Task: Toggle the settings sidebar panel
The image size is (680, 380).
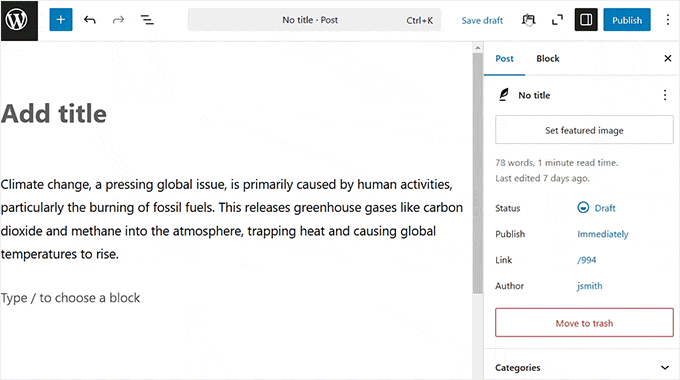Action: (586, 20)
